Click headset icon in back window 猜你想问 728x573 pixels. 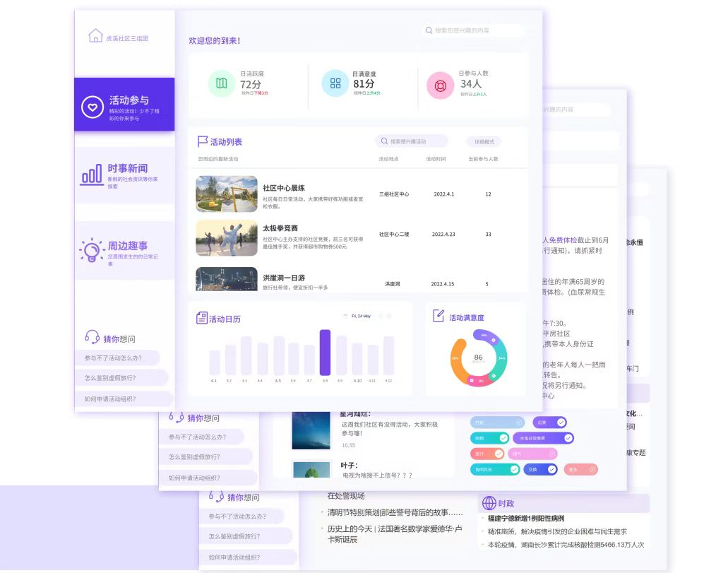coord(216,496)
